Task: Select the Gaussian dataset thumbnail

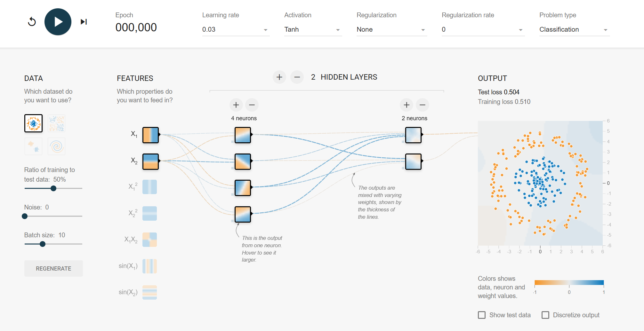Action: click(33, 146)
